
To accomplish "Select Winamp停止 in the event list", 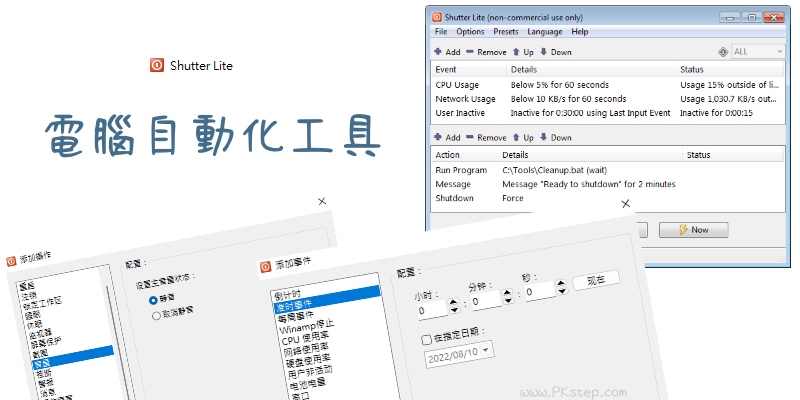I will click(307, 327).
